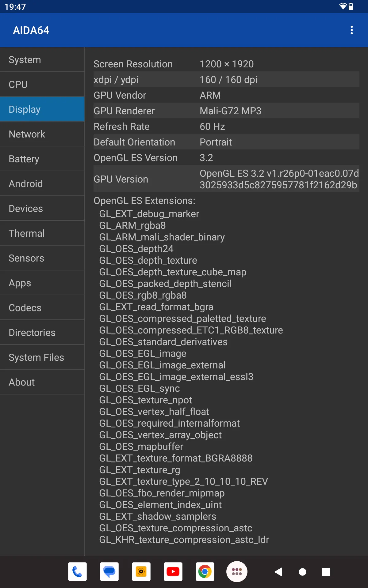Click the AIDA64 app title

(31, 30)
